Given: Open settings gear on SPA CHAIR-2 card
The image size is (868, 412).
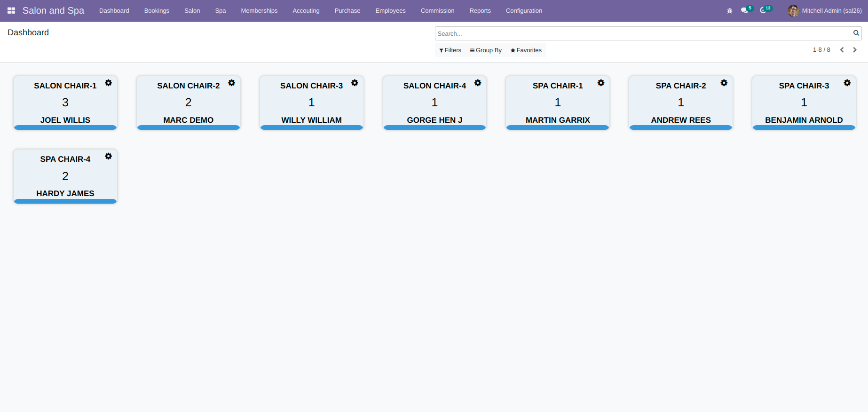Looking at the screenshot, I should click(x=724, y=83).
